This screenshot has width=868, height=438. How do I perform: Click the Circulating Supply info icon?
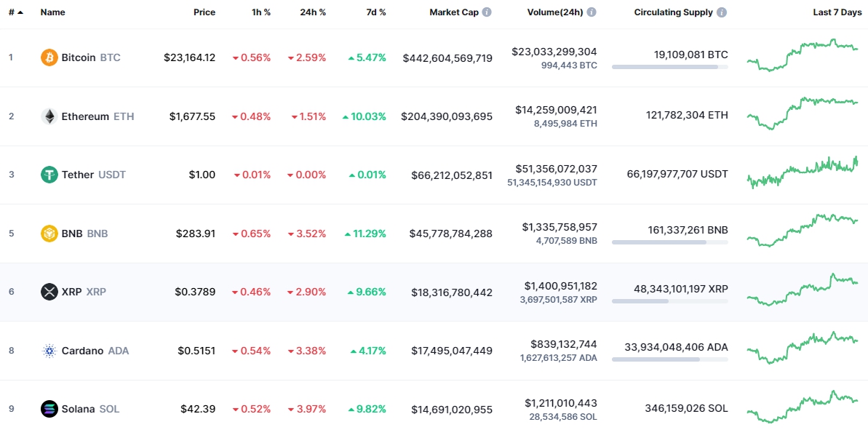[x=722, y=12]
